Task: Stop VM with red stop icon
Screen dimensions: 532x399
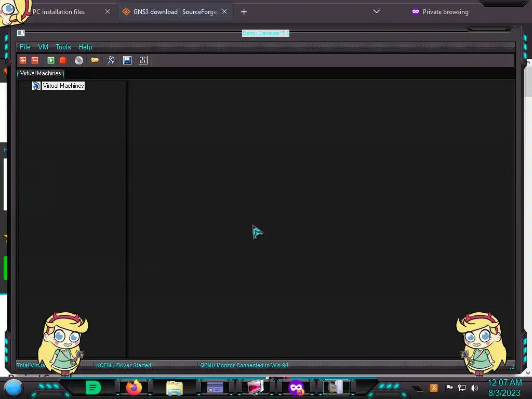Action: [63, 60]
